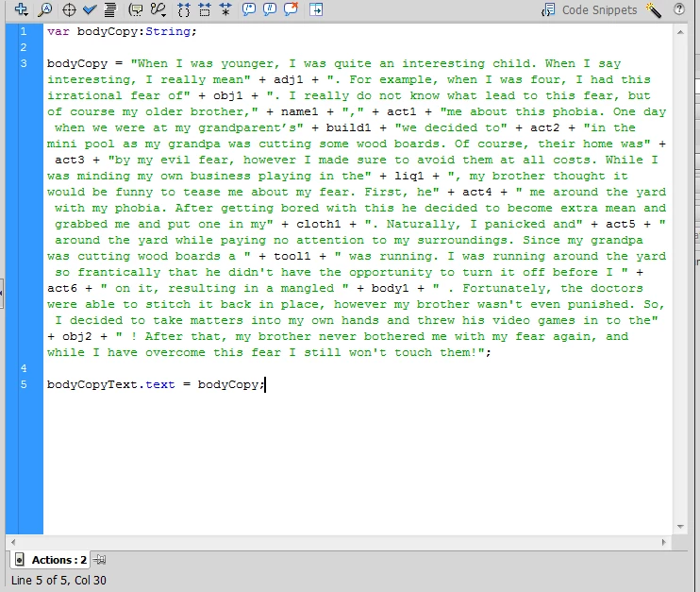Apply Auto format to the script

pyautogui.click(x=110, y=9)
